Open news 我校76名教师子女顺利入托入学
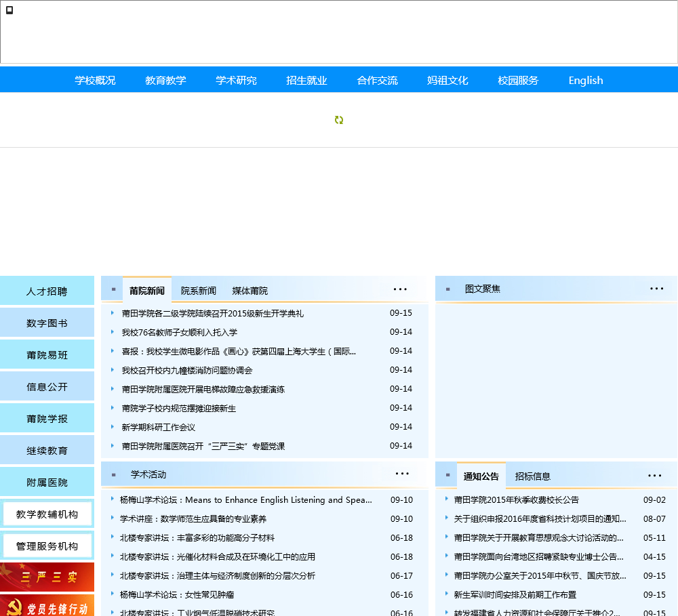This screenshot has height=616, width=678. (x=180, y=333)
